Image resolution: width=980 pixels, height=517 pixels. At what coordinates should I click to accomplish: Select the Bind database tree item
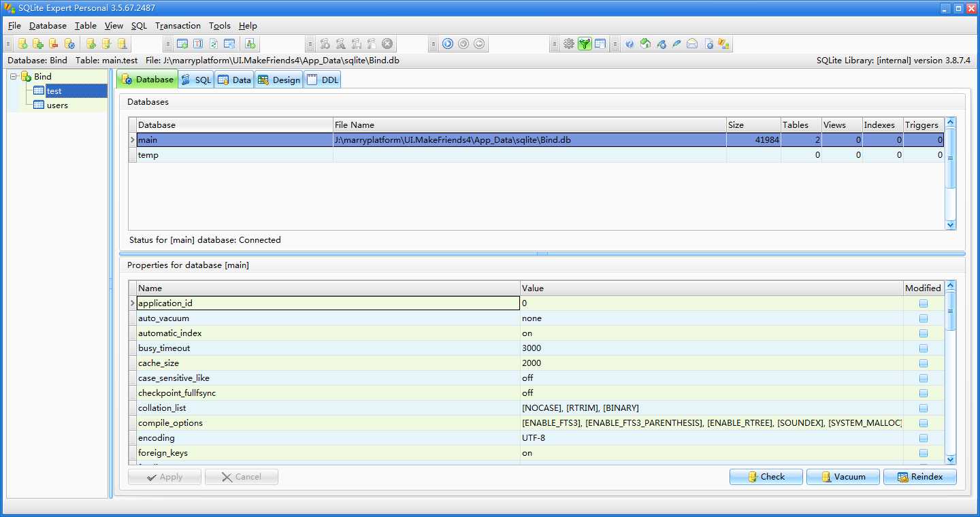tap(43, 76)
